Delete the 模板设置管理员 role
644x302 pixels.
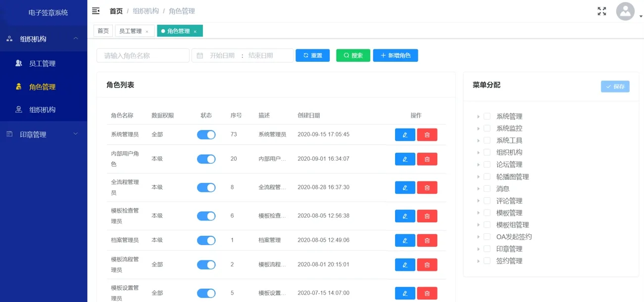427,293
